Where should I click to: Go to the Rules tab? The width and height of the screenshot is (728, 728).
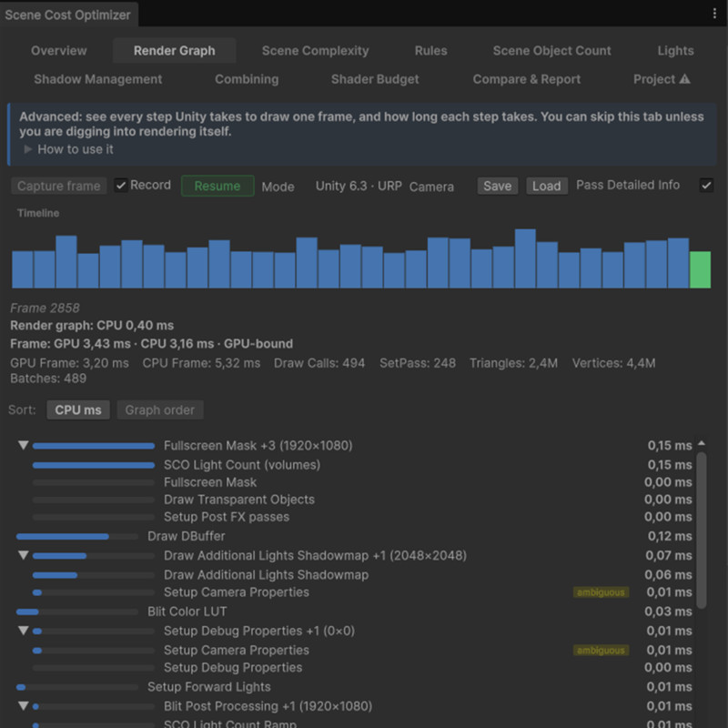(430, 51)
